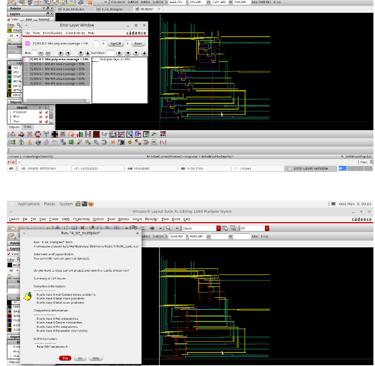This screenshot has width=375, height=366.
Task: Toggle Instances visibility checkbox in Objects panel
Action: [41, 112]
